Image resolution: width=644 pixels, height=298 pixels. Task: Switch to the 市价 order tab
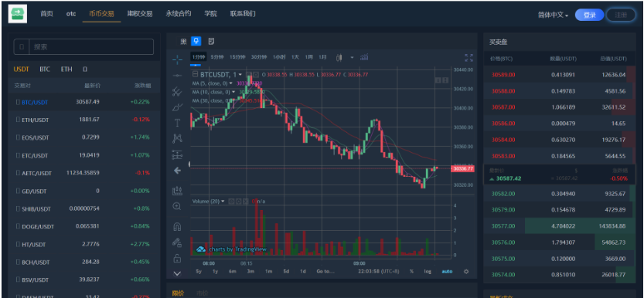pos(202,293)
